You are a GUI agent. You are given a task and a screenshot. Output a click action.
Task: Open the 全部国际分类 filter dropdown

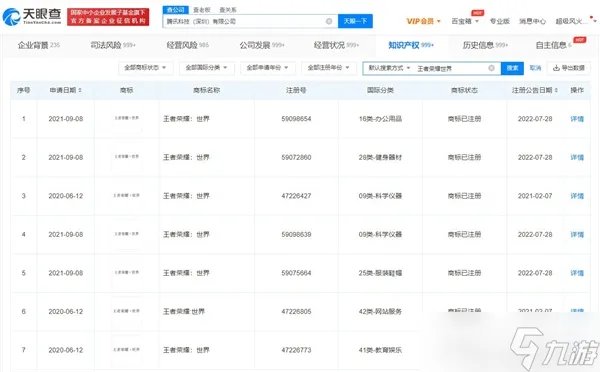click(x=206, y=68)
